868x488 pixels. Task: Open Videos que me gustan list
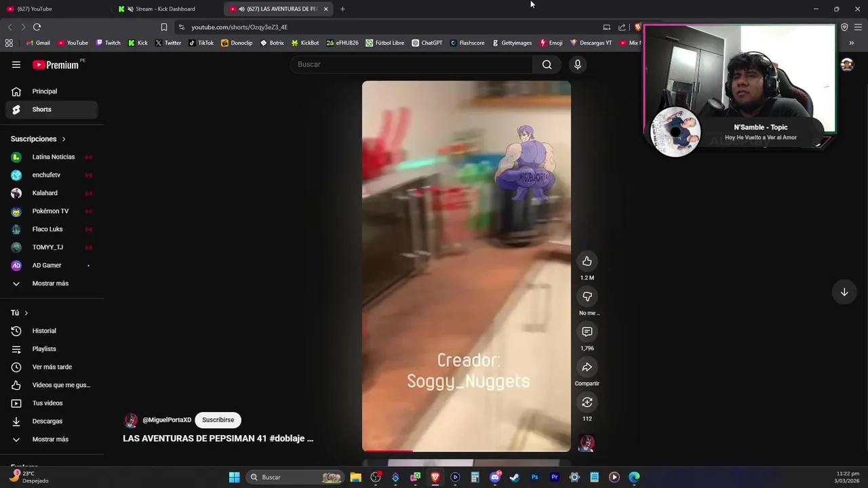click(52, 385)
